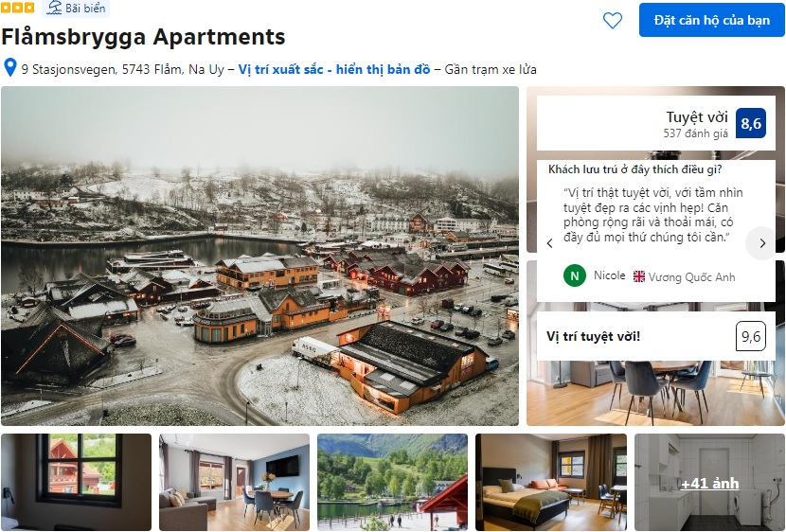786x532 pixels.
Task: Show previous guest review with left chevron
Action: [x=550, y=243]
